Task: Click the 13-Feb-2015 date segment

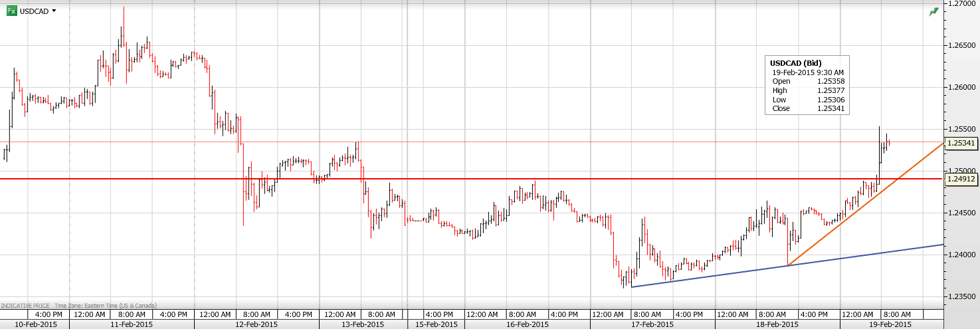Action: point(363,324)
